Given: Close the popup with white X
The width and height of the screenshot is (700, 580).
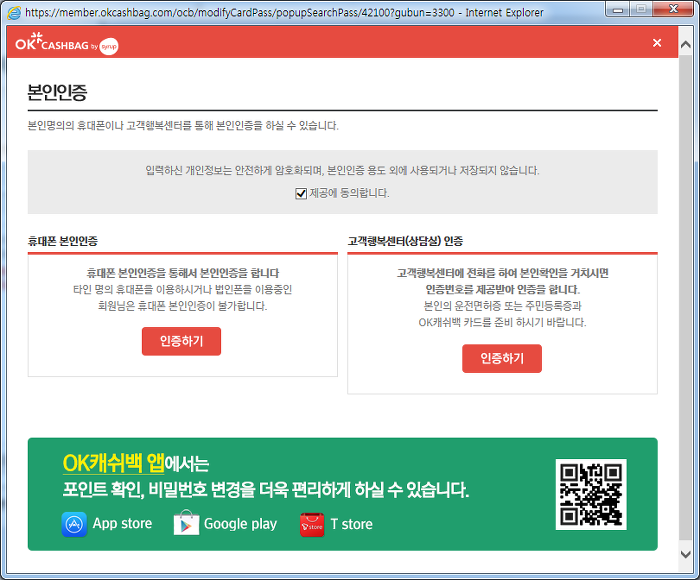Looking at the screenshot, I should 657,43.
